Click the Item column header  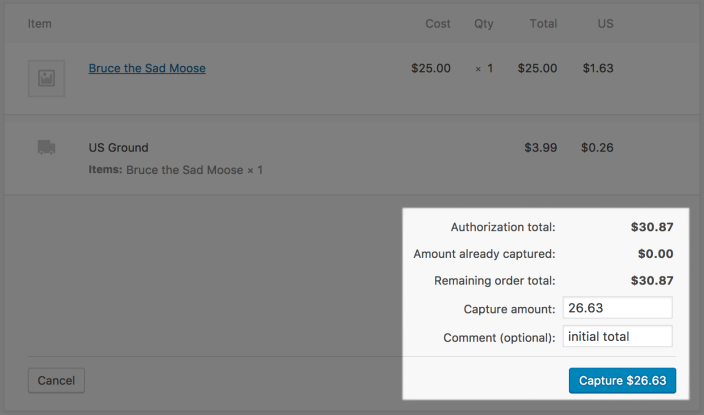pos(40,23)
